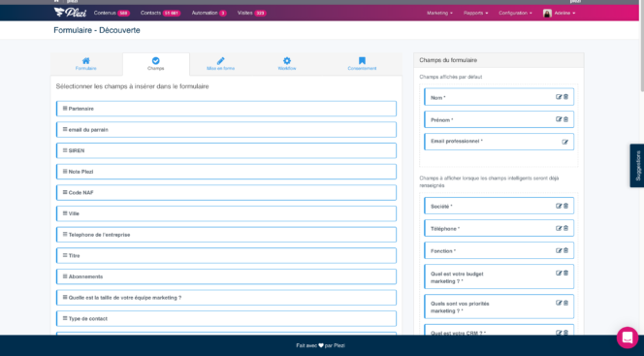Open the Marketing dropdown menu
Screen dimensions: 644x356
pos(439,14)
